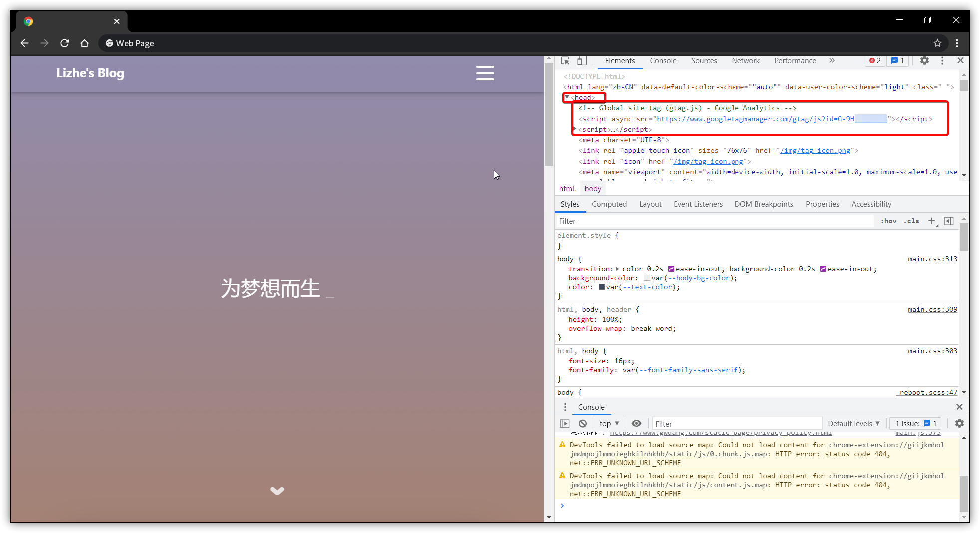This screenshot has height=533, width=980.
Task: Open the main.css:303 source link
Action: (x=932, y=351)
